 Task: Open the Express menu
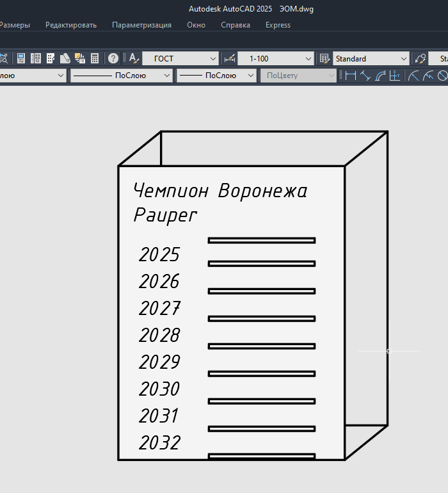[278, 25]
